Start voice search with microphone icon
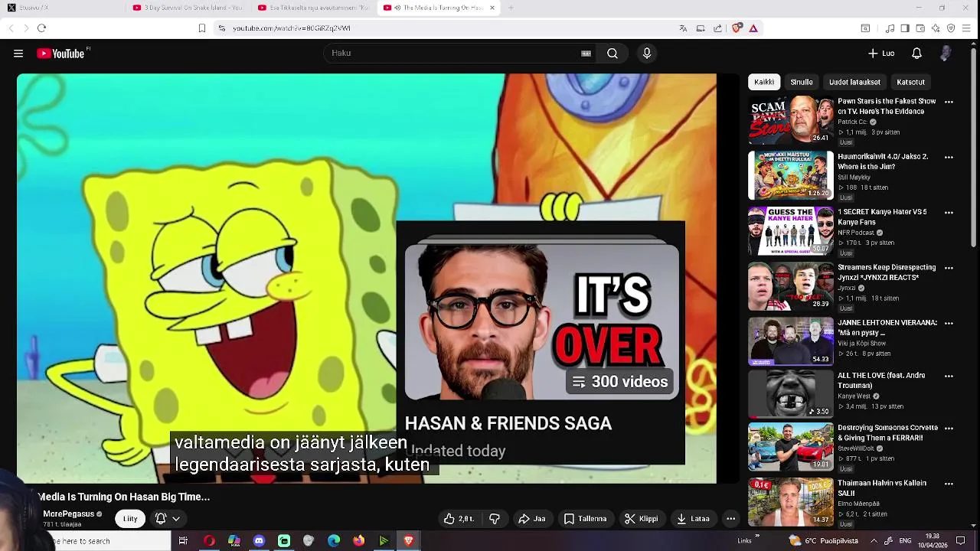This screenshot has width=980, height=551. tap(647, 54)
